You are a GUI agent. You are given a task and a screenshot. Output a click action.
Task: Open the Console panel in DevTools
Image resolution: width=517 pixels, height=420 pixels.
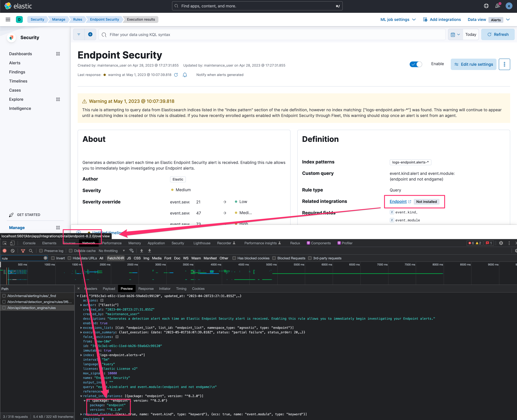(29, 243)
